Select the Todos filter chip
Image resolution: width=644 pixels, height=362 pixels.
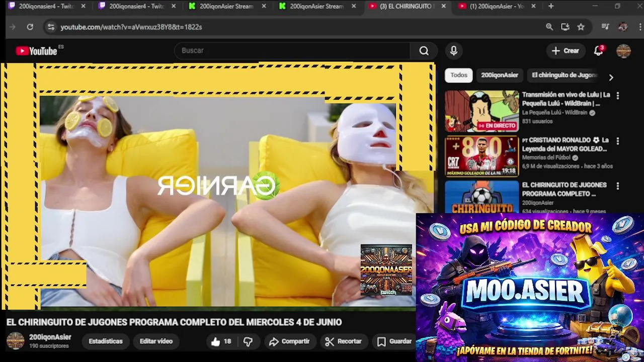(459, 75)
